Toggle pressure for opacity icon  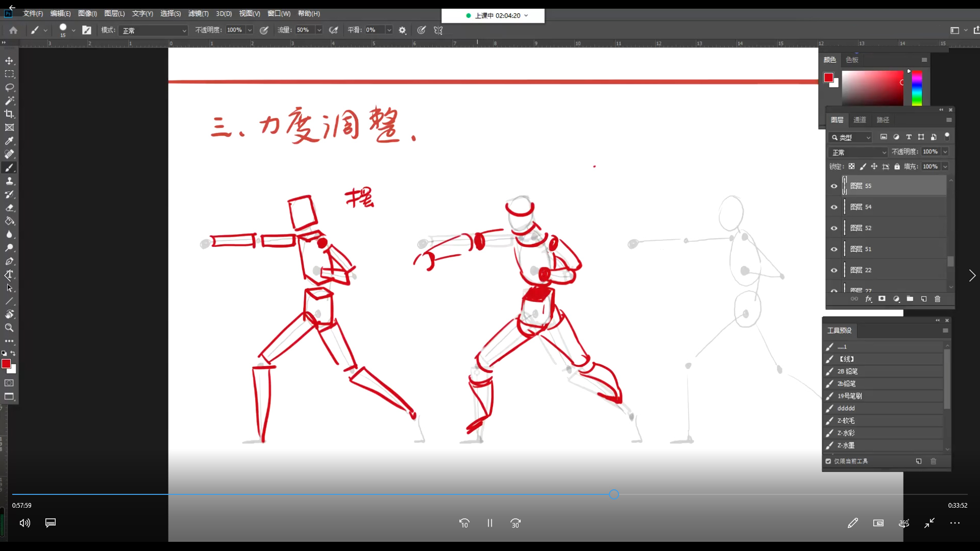(x=264, y=30)
